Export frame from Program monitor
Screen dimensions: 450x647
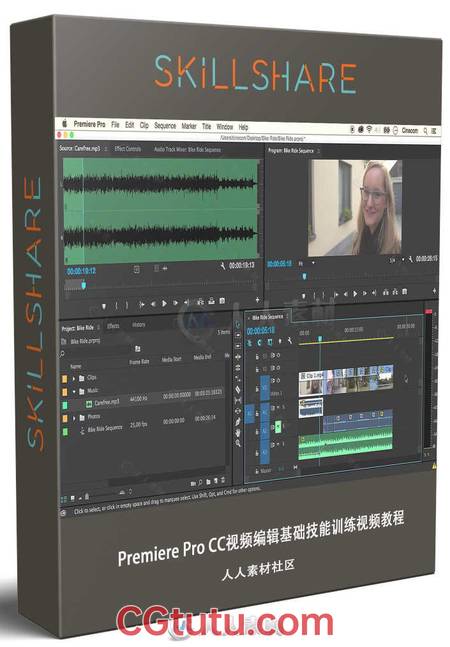(405, 291)
